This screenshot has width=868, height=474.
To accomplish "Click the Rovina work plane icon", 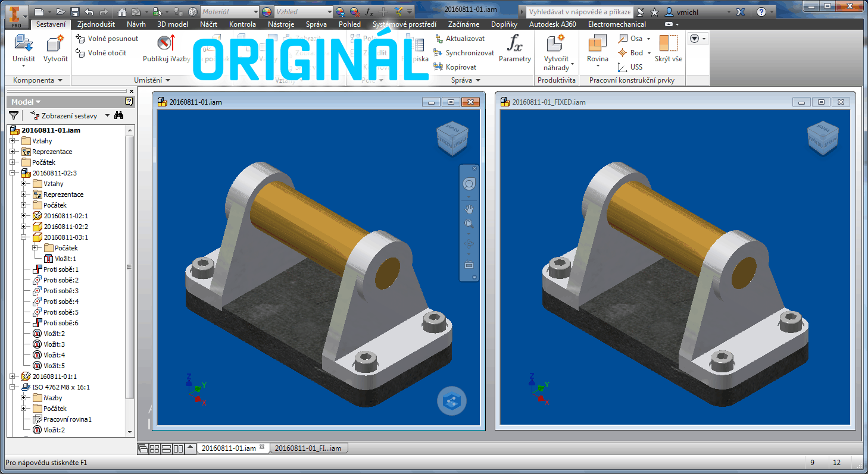I will point(597,45).
